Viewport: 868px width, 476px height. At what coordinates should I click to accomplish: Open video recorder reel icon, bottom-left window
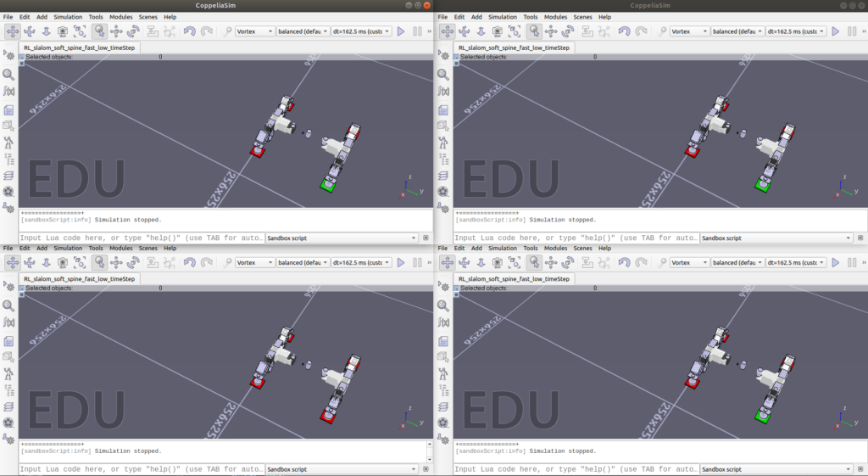(x=8, y=423)
